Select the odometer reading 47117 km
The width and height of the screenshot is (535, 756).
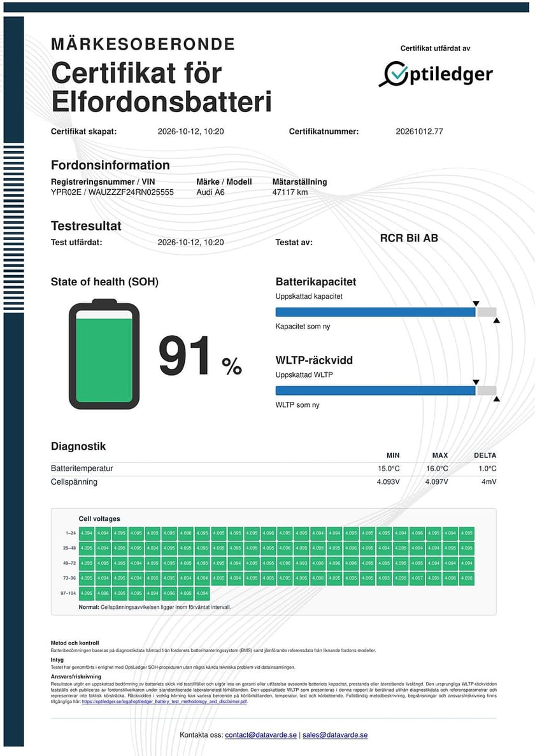coord(290,192)
